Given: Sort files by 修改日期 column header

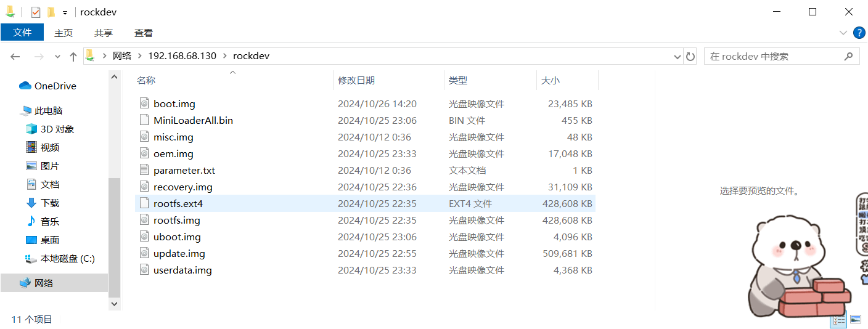Looking at the screenshot, I should click(x=356, y=80).
